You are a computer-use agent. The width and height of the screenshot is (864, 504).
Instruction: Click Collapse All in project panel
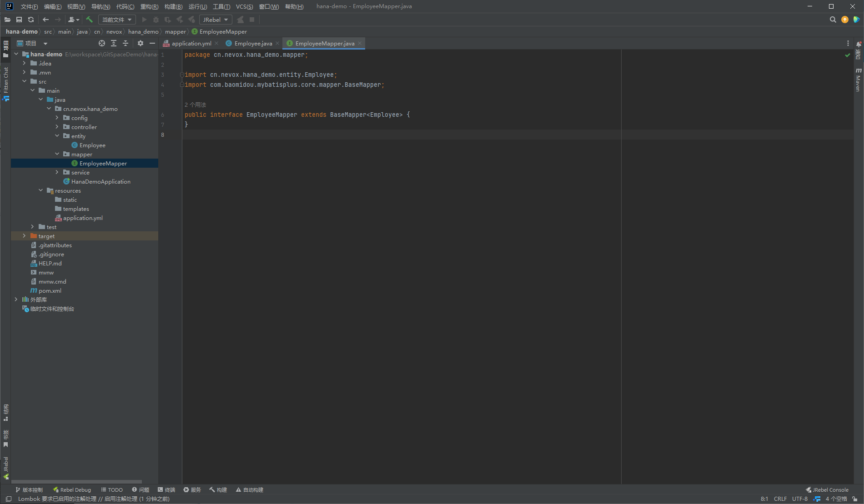126,43
